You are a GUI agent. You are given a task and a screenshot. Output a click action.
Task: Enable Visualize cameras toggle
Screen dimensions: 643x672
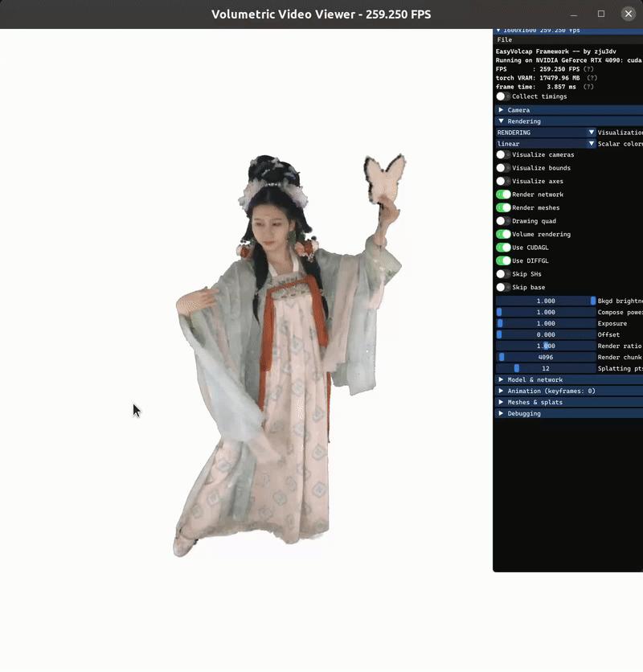point(503,154)
